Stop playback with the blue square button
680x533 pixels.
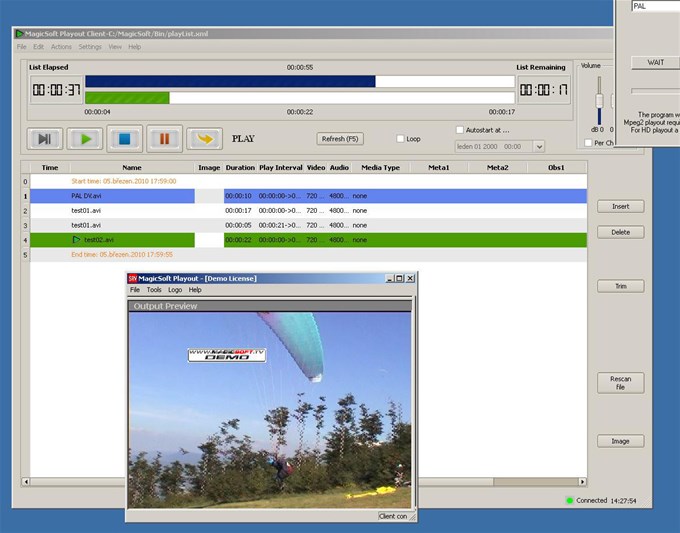pyautogui.click(x=124, y=139)
